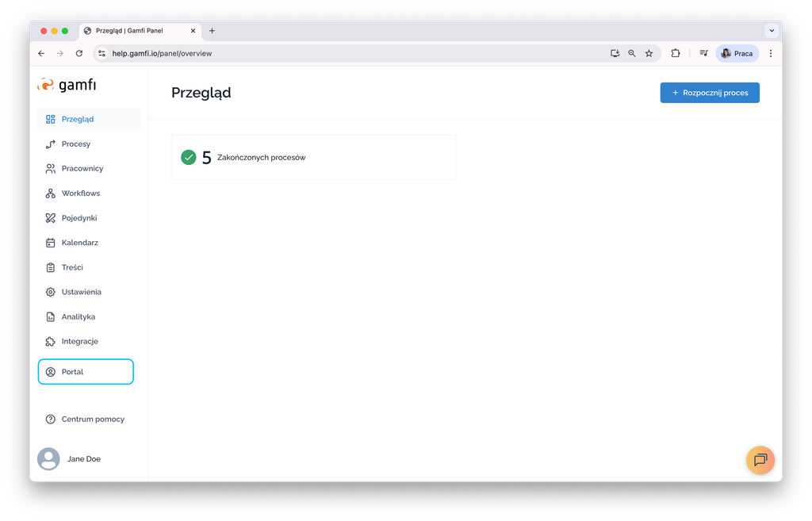Open the Jane Doe user profile
The height and width of the screenshot is (521, 812).
coord(70,459)
